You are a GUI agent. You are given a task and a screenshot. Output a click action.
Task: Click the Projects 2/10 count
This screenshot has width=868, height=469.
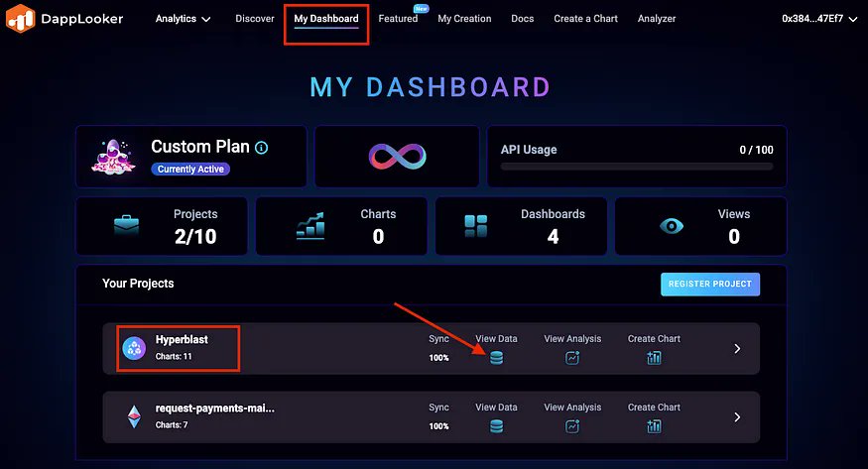point(195,237)
